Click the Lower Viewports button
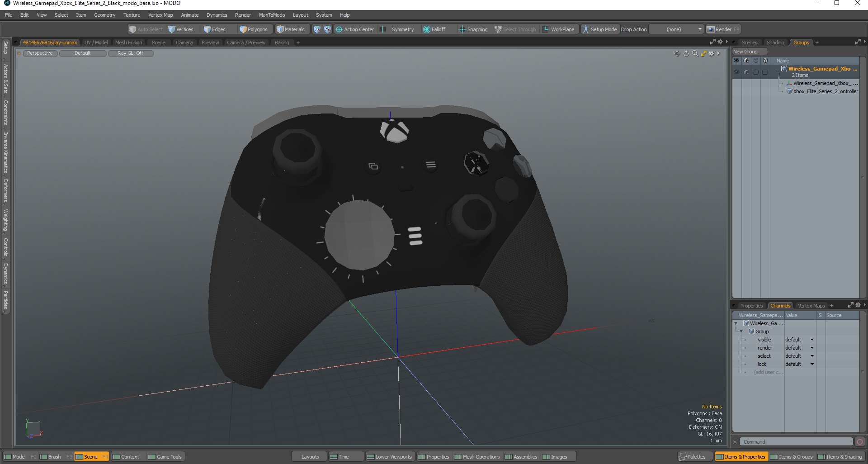868x464 pixels. (x=389, y=457)
